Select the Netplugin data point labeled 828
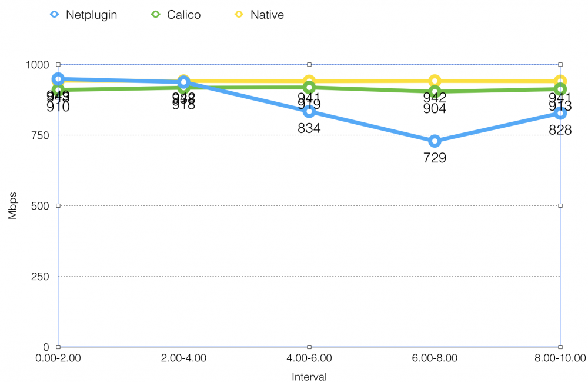 pos(560,113)
